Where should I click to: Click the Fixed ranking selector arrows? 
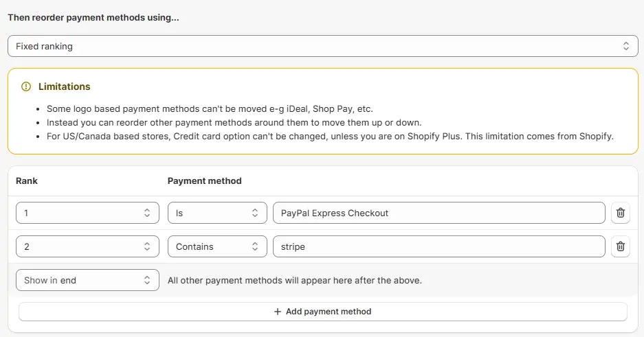pyautogui.click(x=625, y=46)
